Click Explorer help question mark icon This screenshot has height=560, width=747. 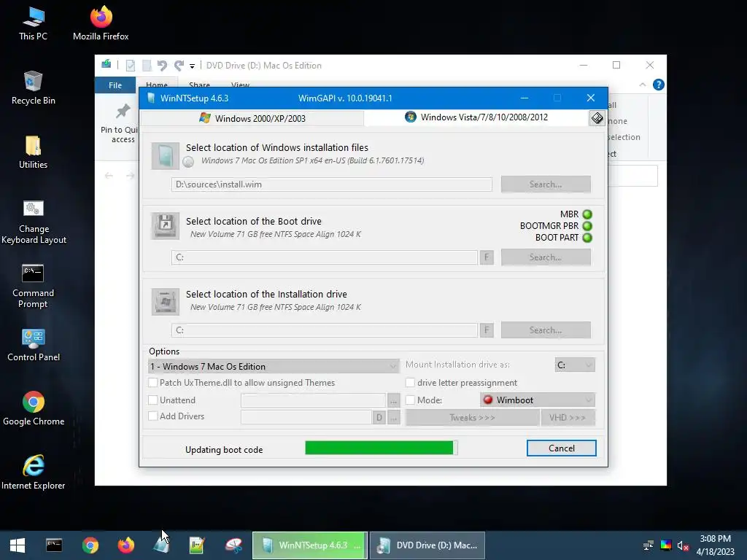(x=659, y=85)
